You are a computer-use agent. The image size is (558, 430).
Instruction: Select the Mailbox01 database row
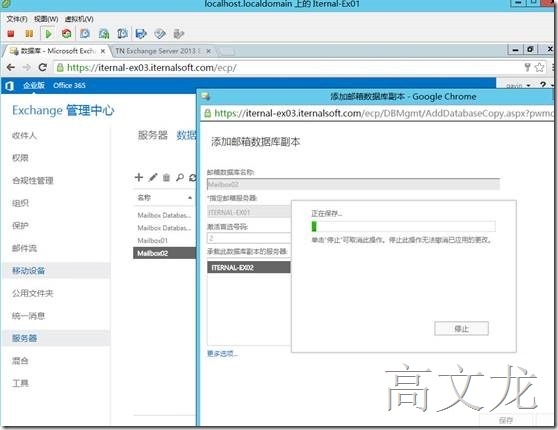164,241
